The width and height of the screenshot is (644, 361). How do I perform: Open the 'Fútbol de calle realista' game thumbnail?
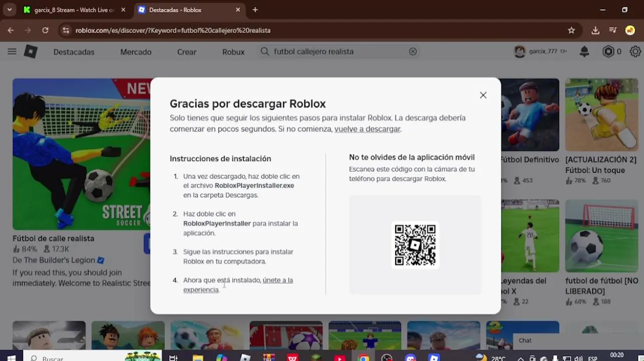click(x=81, y=154)
